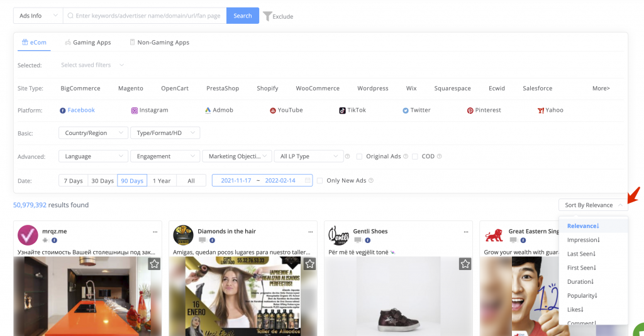Viewport: 644px width, 336px height.
Task: Star the Gentli Shoes ad
Action: (465, 264)
